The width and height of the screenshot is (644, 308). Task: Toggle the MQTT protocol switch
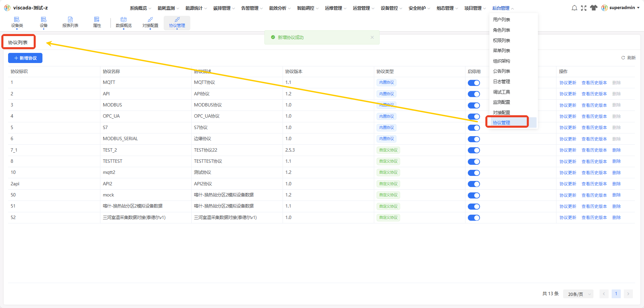[x=474, y=83]
